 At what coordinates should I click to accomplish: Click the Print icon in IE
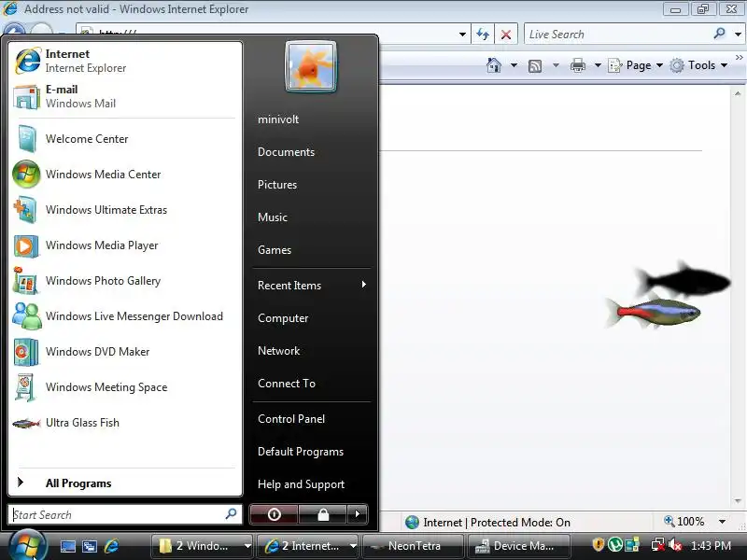(577, 65)
